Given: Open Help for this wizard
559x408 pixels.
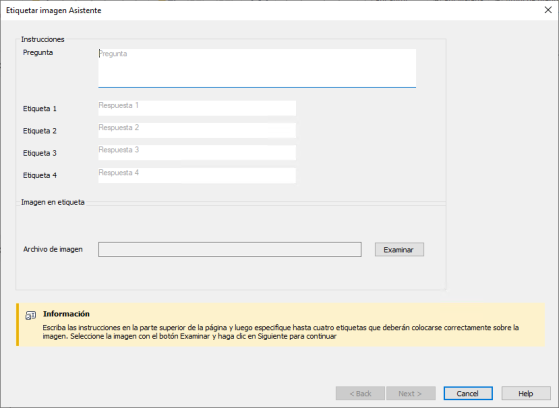Looking at the screenshot, I should tap(526, 393).
